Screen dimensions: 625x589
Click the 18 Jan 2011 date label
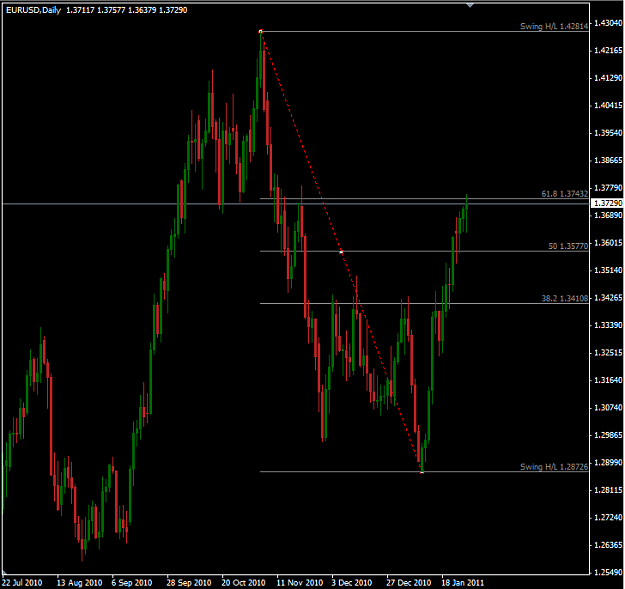(462, 583)
